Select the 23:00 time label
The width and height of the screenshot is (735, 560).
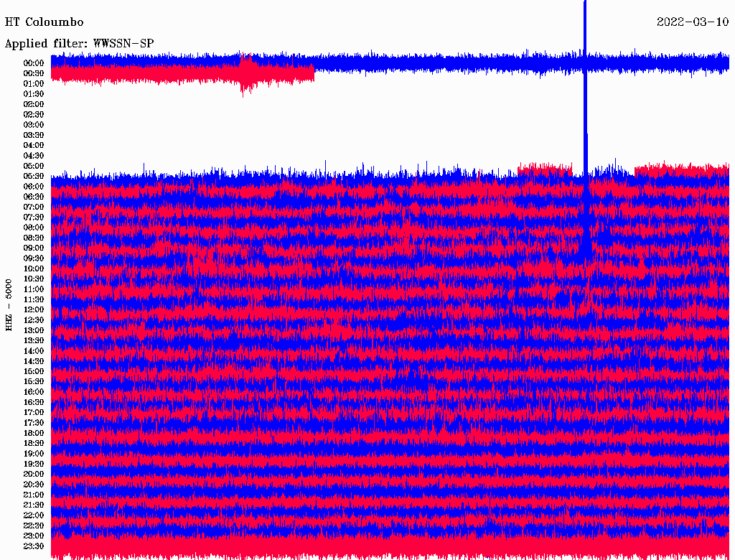34,536
